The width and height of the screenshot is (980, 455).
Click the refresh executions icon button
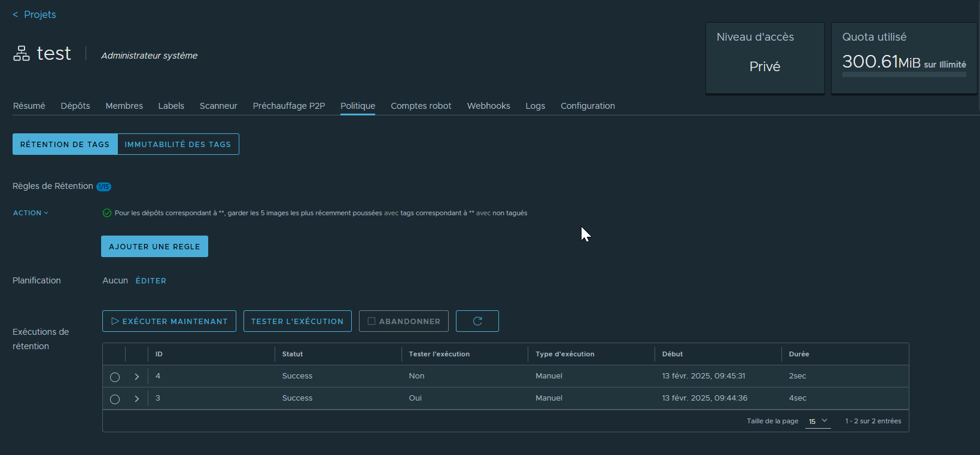(477, 321)
